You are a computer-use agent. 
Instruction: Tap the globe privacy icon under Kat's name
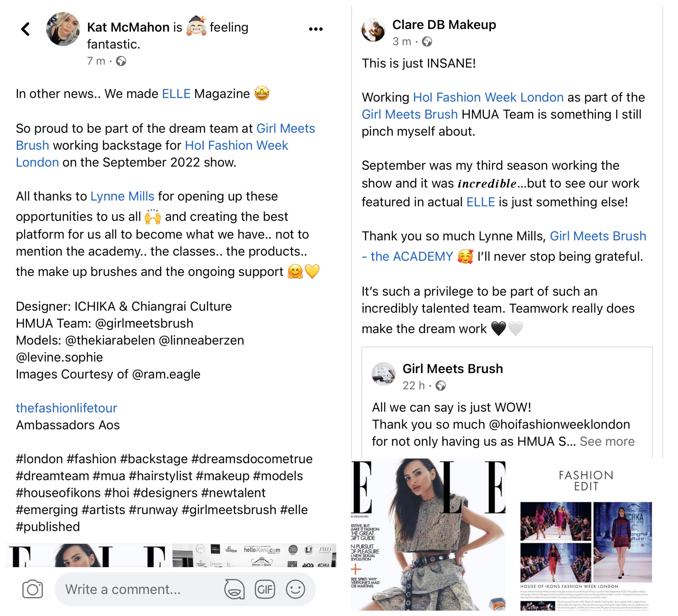click(x=121, y=61)
